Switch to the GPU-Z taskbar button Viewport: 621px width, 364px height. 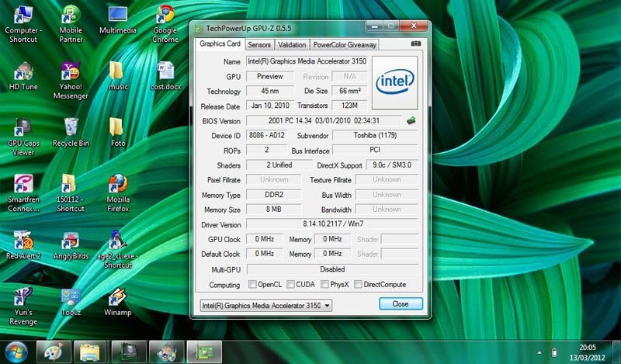[x=204, y=352]
